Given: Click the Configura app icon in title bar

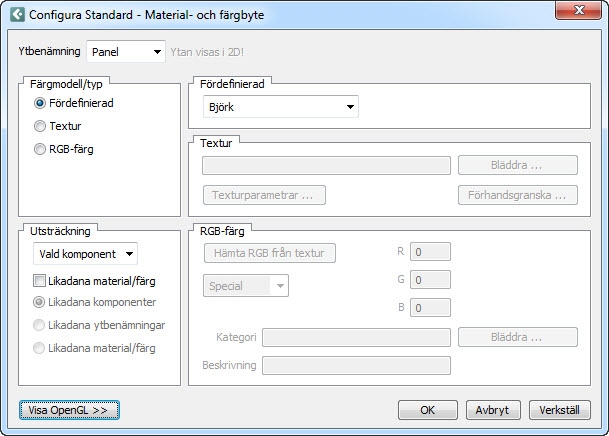Looking at the screenshot, I should [x=16, y=15].
